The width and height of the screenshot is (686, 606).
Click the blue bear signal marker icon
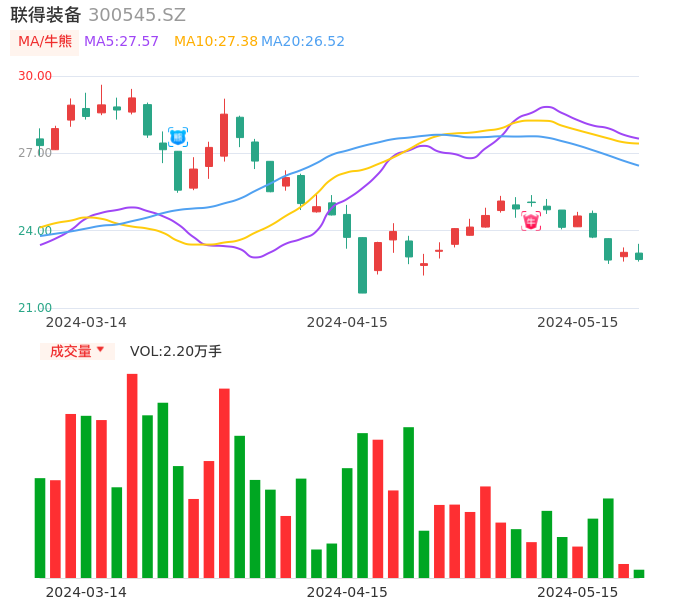coord(178,137)
